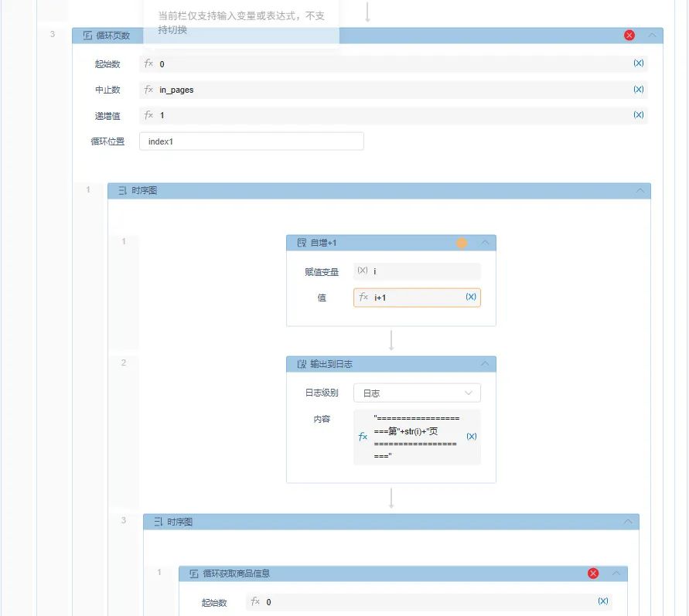Screen dimensions: 689x616
Task: Open the 日志级别 dropdown
Action: click(417, 393)
